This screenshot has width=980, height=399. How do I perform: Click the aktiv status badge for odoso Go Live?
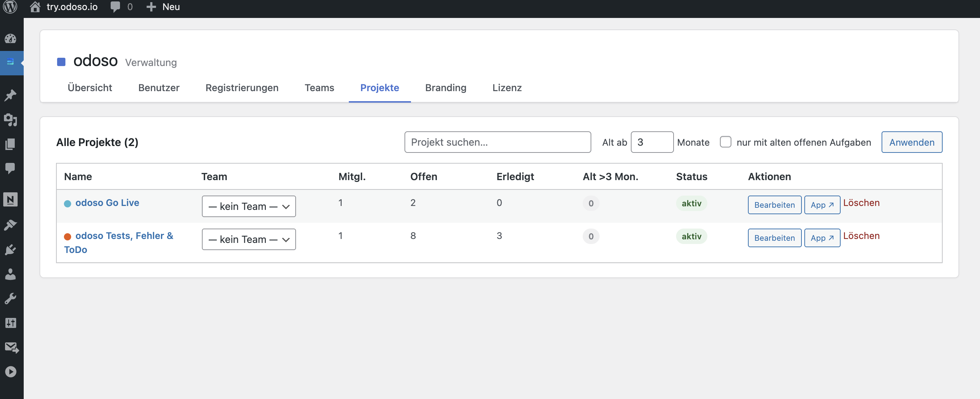pyautogui.click(x=691, y=203)
